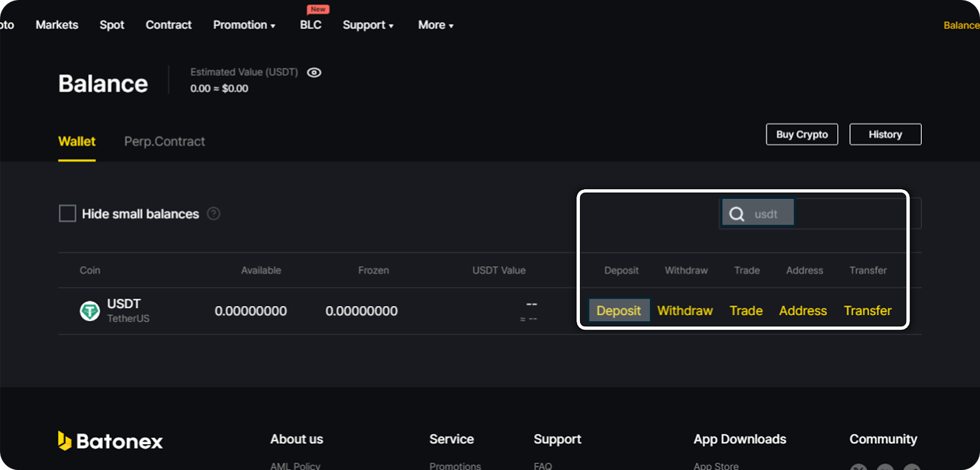Expand the Promotion dropdown menu
Screen dimensions: 980x470
(x=244, y=25)
